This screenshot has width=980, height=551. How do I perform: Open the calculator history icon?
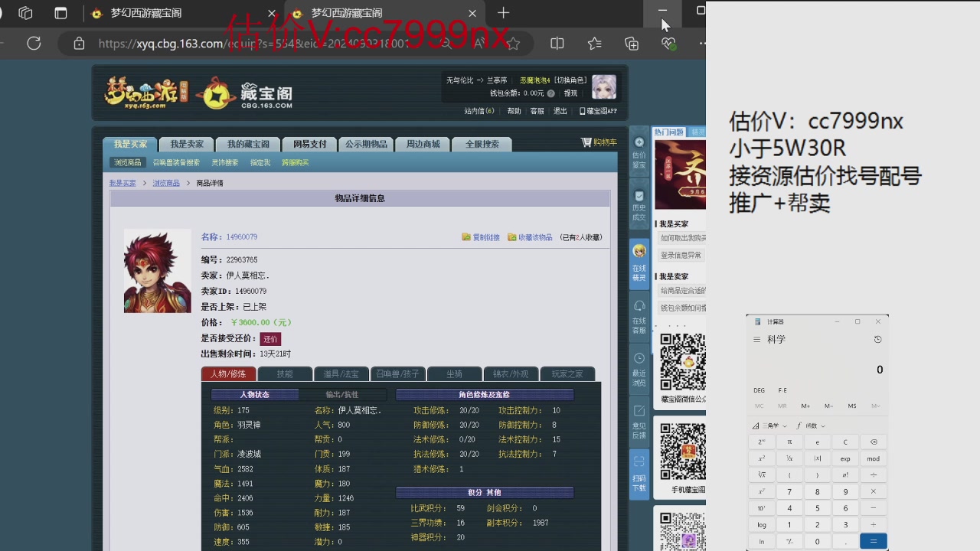(x=877, y=339)
